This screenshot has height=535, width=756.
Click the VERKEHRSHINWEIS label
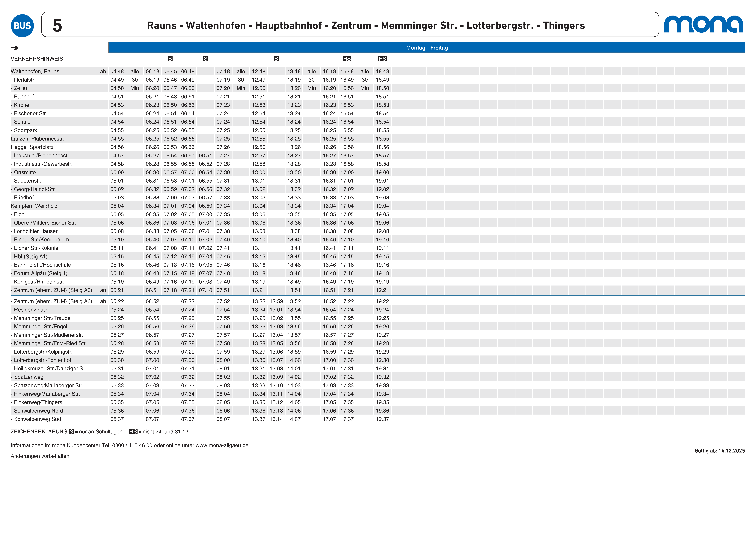[x=37, y=59]
